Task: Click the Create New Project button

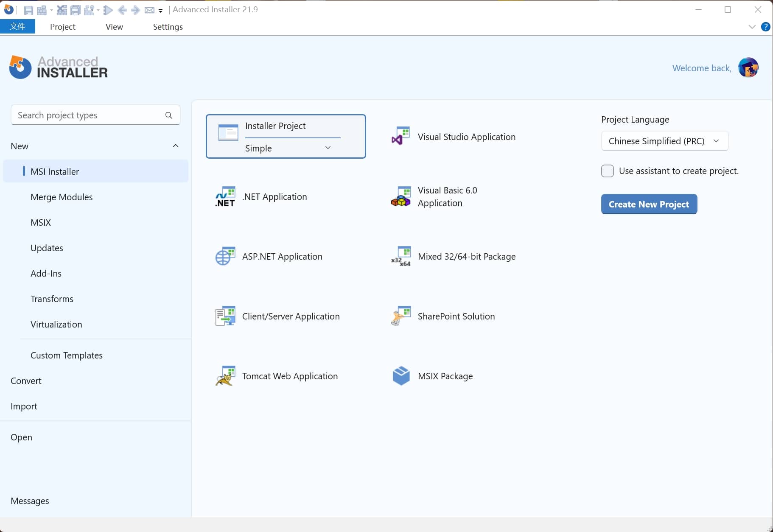Action: [649, 204]
